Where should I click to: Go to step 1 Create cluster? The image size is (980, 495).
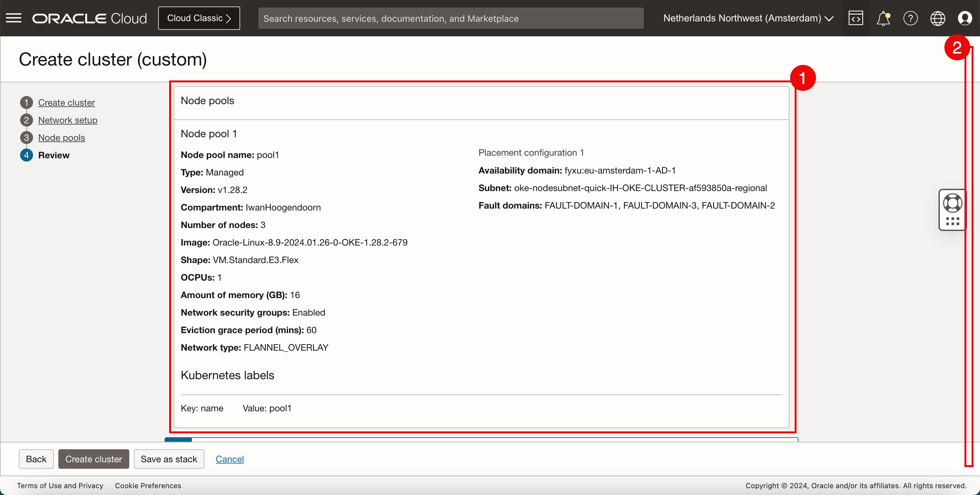66,103
